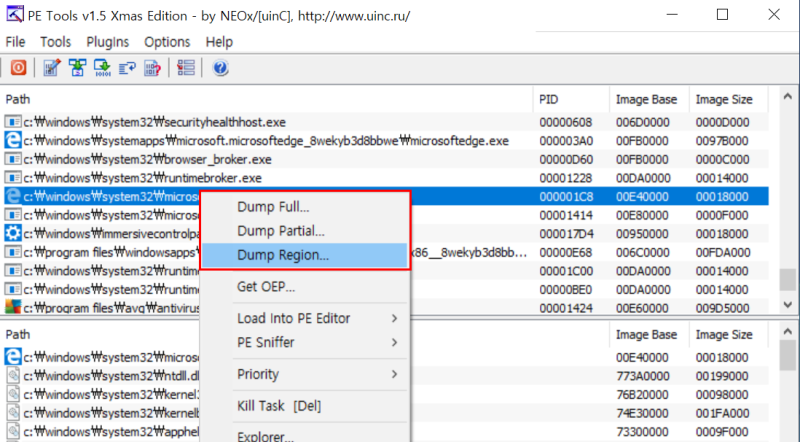Viewport: 800px width, 442px height.
Task: Open the File menu
Action: (15, 42)
